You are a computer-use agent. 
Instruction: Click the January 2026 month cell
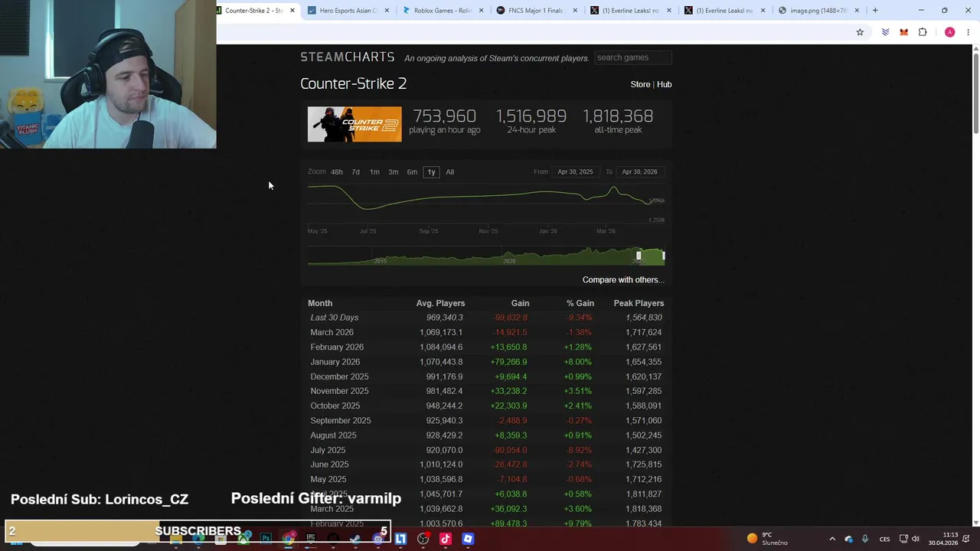pos(335,362)
